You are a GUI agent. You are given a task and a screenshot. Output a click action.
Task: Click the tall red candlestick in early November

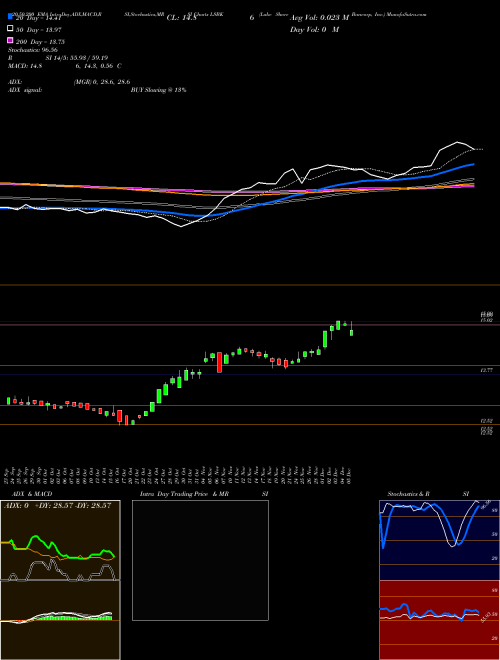(219, 362)
